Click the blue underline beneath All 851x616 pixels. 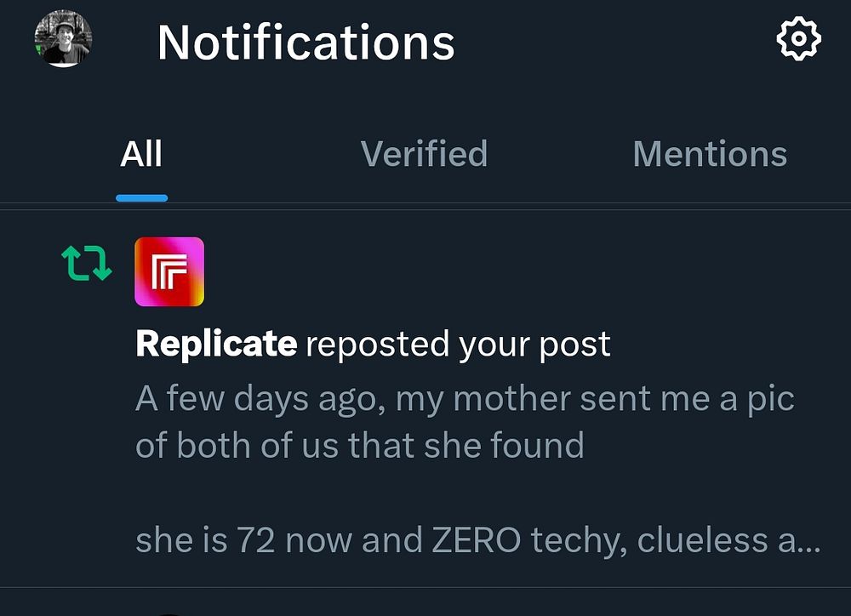(141, 198)
